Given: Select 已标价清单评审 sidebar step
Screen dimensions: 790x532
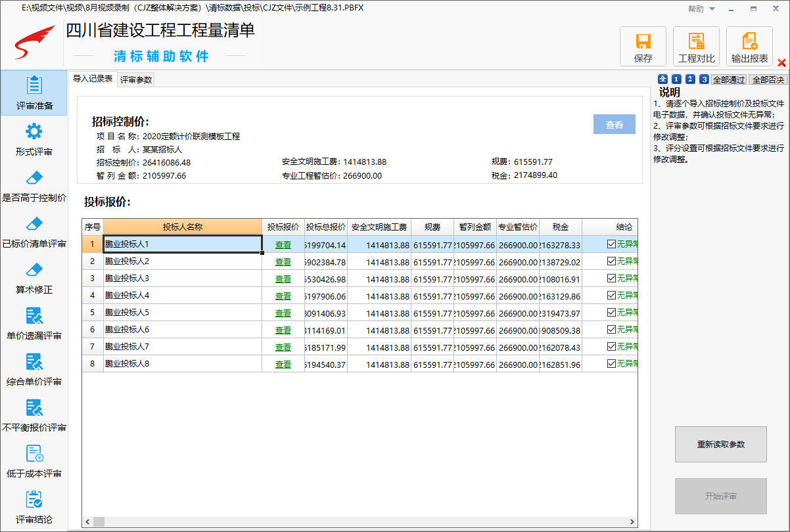Looking at the screenshot, I should coord(34,231).
